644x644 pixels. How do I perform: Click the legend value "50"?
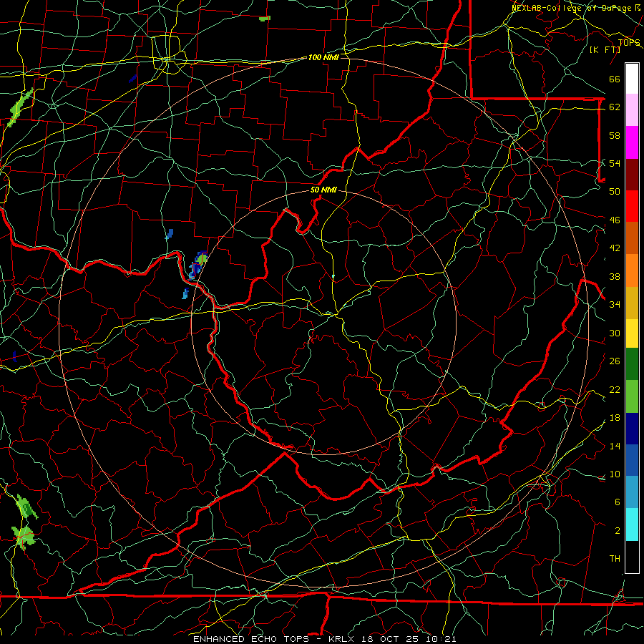(x=615, y=191)
